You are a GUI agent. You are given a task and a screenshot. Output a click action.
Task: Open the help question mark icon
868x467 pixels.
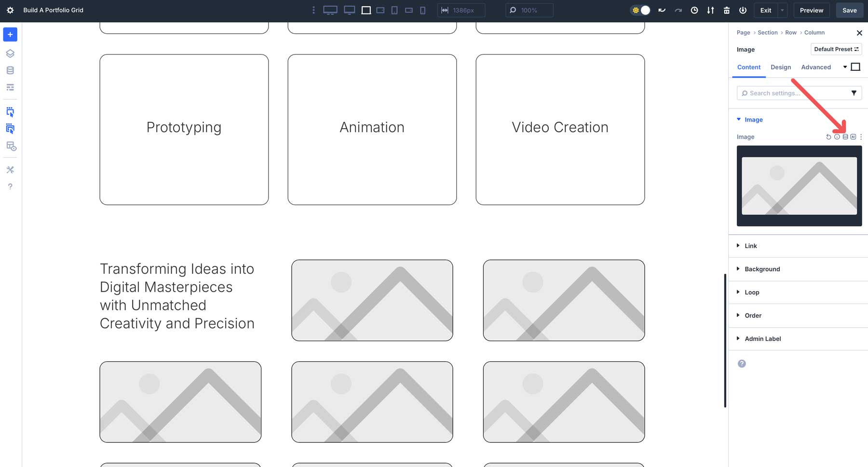(x=10, y=187)
